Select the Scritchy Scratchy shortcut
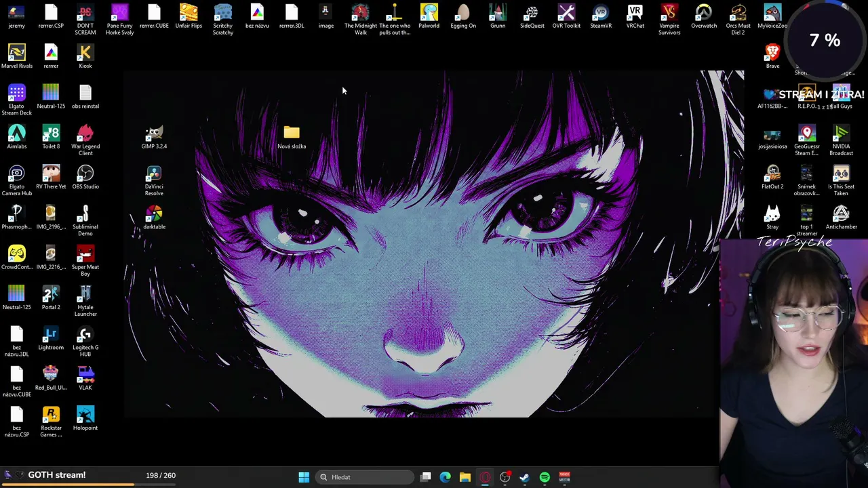The height and width of the screenshot is (488, 868). (x=223, y=20)
